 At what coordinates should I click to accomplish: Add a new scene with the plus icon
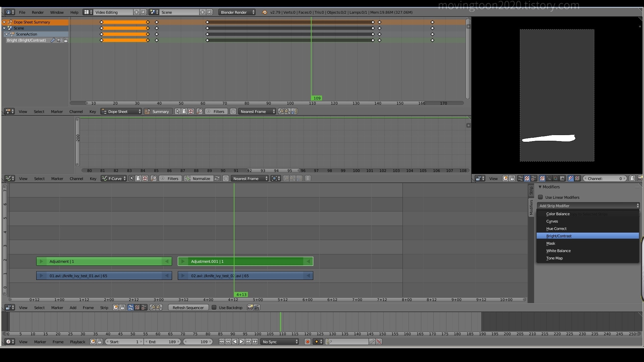point(203,12)
